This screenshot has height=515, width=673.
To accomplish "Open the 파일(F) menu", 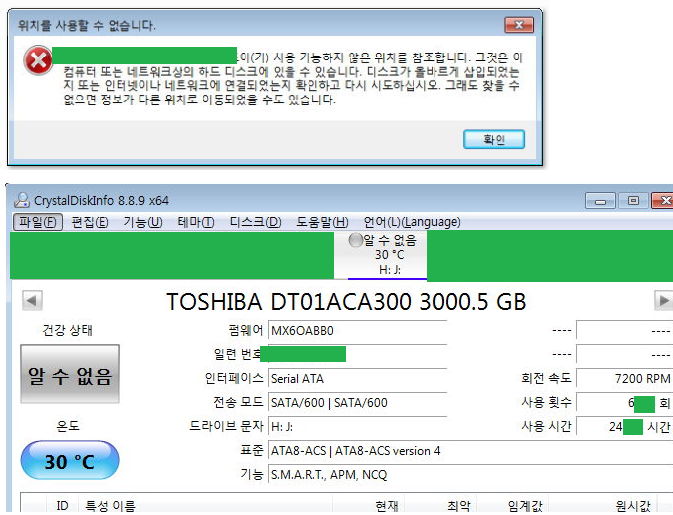I will pyautogui.click(x=38, y=222).
